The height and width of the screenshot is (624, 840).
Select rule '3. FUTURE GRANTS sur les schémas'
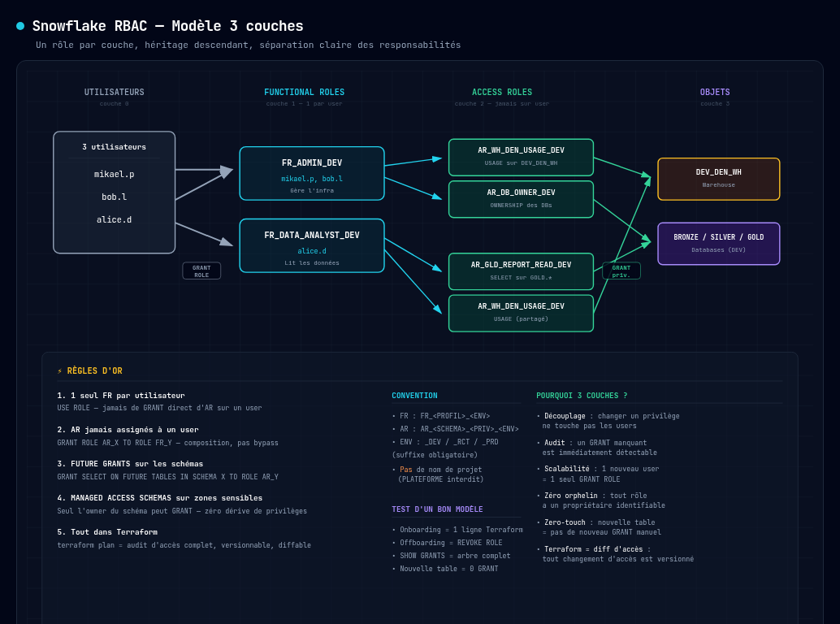click(x=130, y=464)
